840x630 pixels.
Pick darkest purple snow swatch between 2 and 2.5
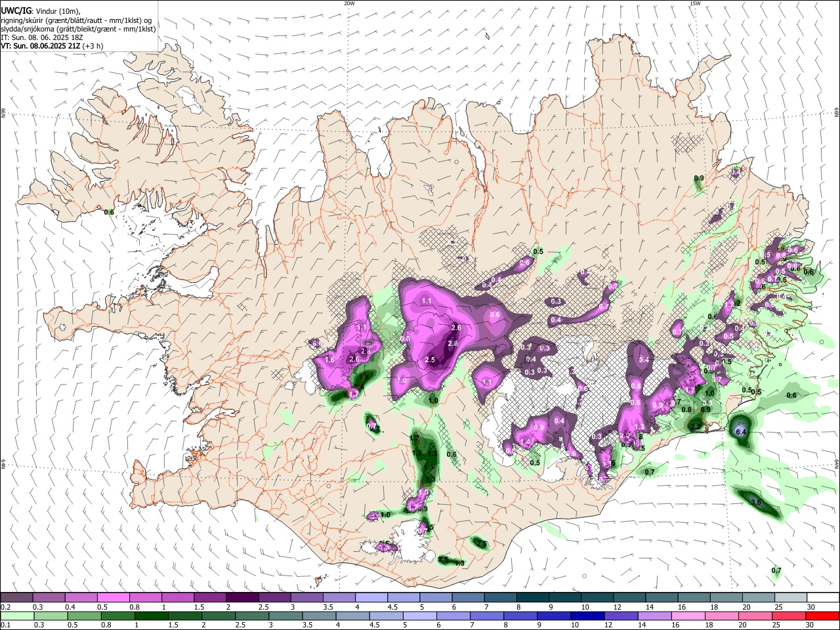click(x=241, y=598)
